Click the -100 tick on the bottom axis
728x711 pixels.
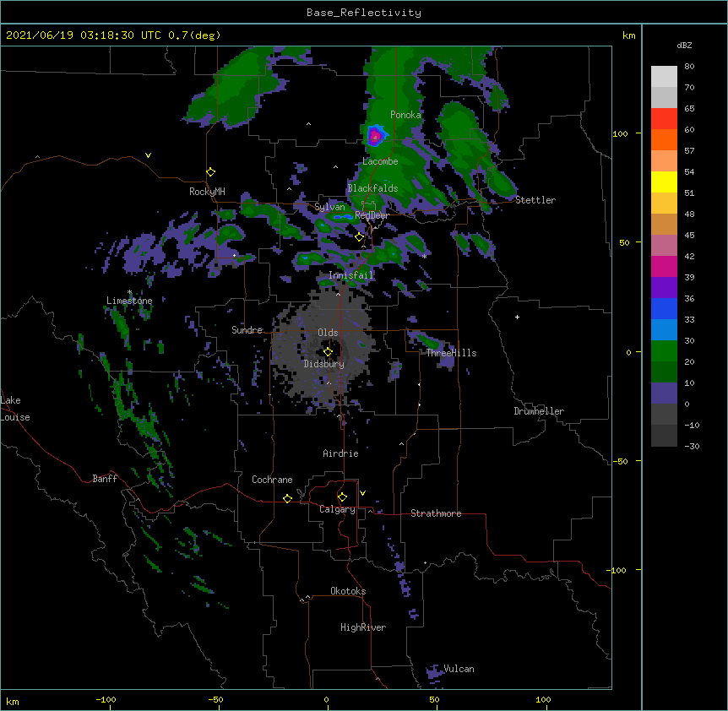tap(106, 699)
